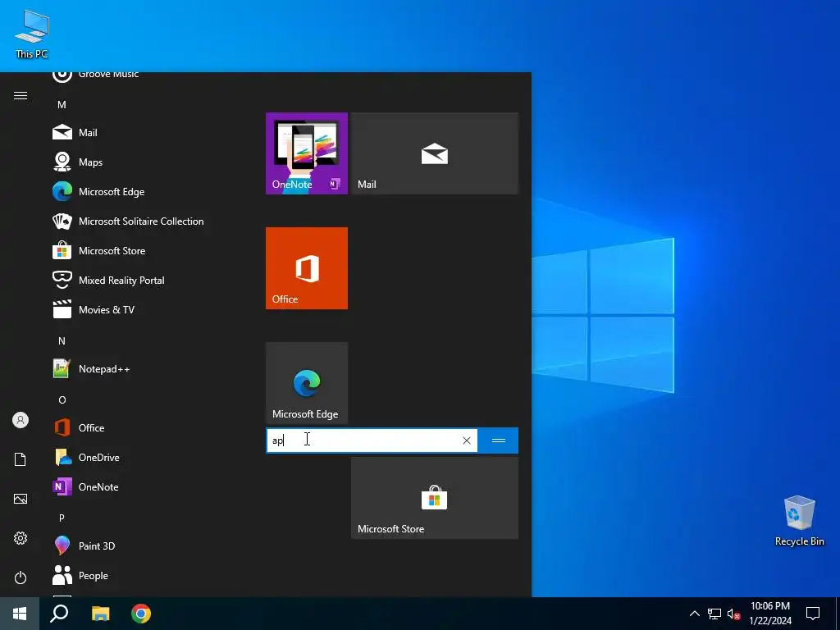
Task: Jump to letter N section header
Action: pos(62,340)
